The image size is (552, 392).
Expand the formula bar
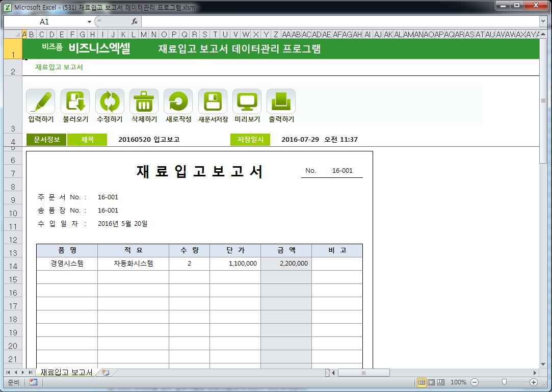tap(543, 22)
